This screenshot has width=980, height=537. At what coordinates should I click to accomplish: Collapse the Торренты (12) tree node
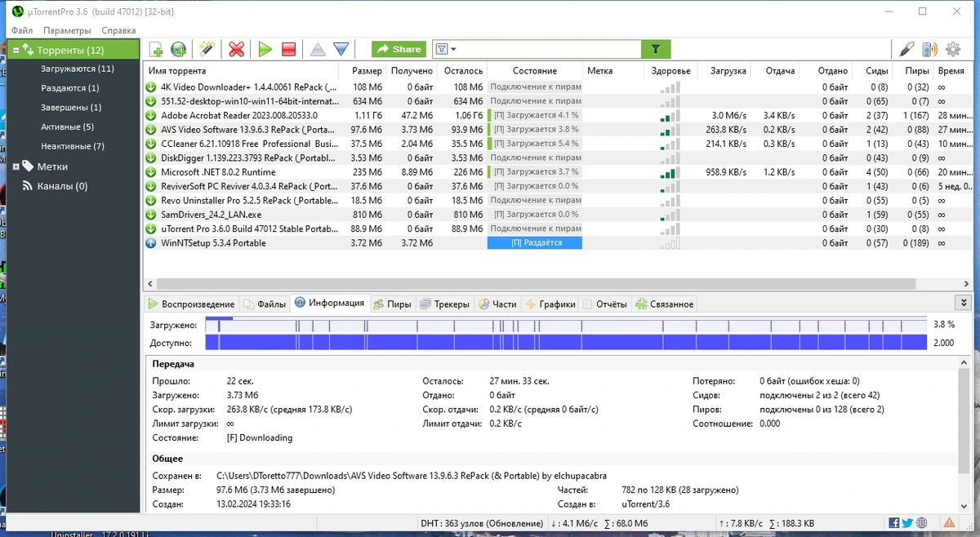[16, 50]
